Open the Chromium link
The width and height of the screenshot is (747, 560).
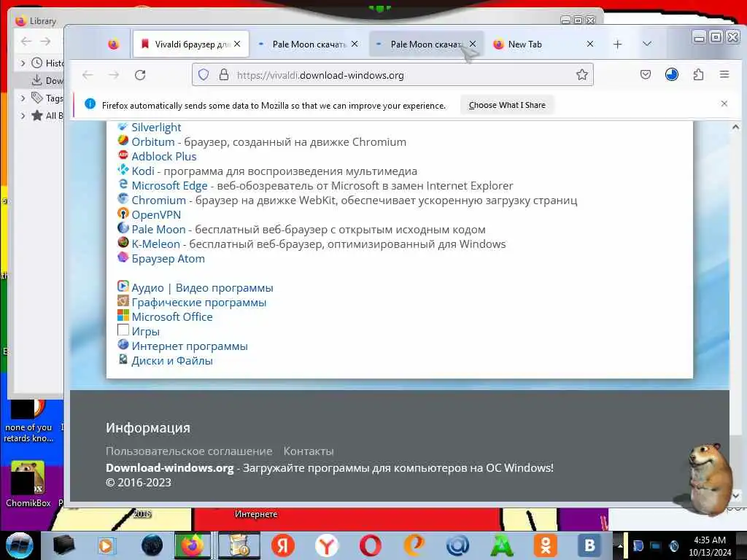(158, 201)
